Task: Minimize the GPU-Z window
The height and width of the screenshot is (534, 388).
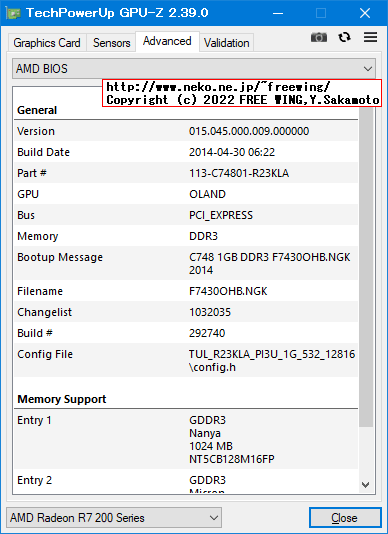Action: tap(278, 13)
